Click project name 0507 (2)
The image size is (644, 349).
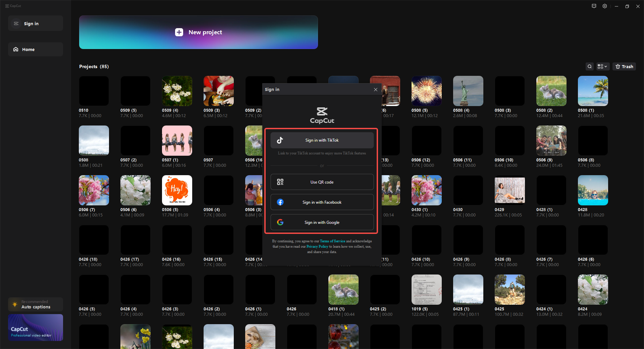click(x=128, y=160)
